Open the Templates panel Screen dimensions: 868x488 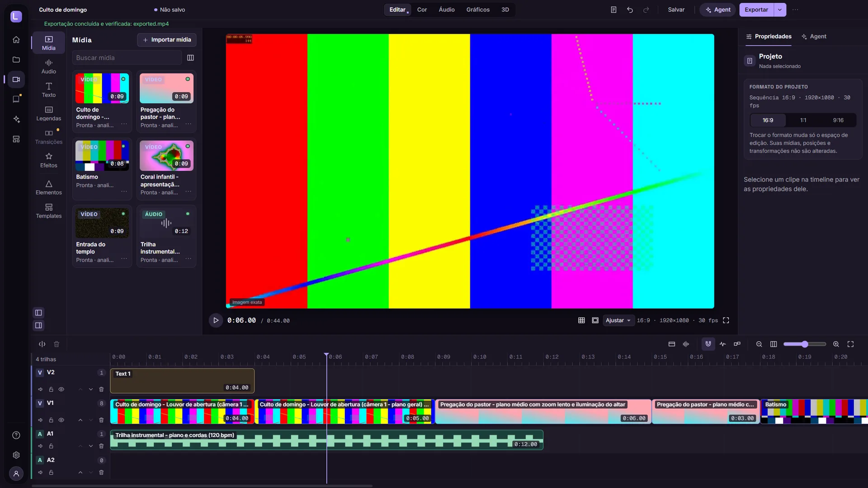49,211
